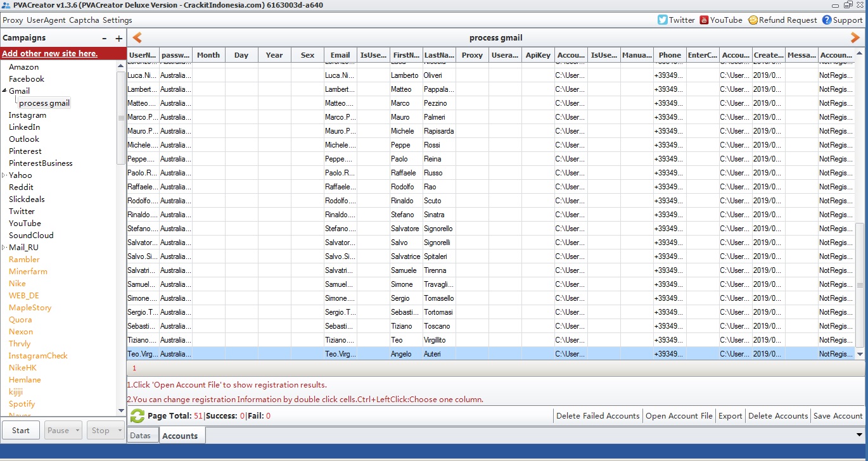Click the green refresh icon near Page Total
Image resolution: width=868 pixels, height=461 pixels.
click(x=137, y=416)
